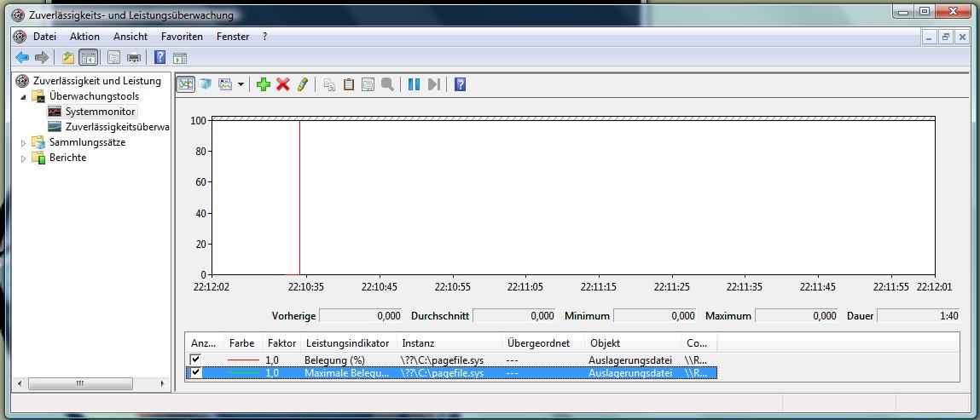Image resolution: width=980 pixels, height=420 pixels.
Task: Click the tree pane horizontal scrollbar thumb
Action: pos(79,383)
